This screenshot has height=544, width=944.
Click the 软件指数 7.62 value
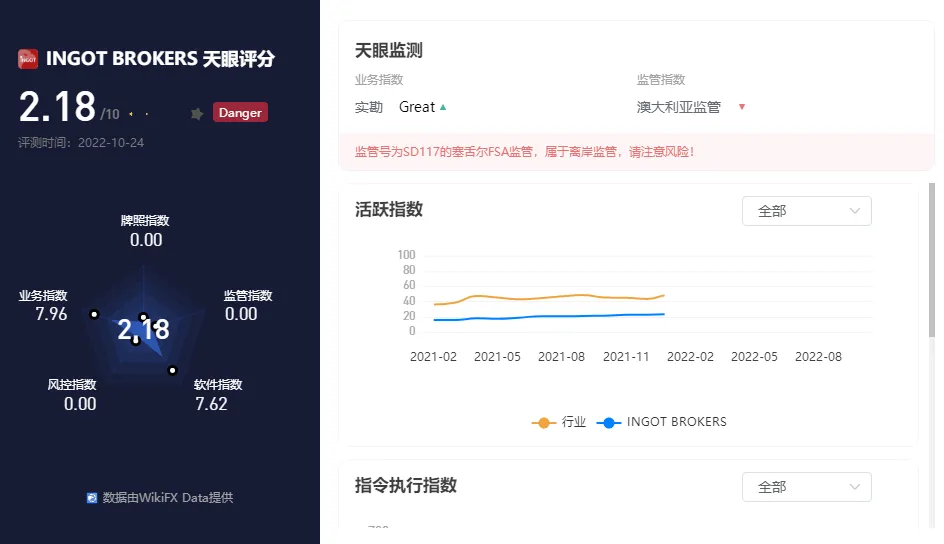[211, 404]
